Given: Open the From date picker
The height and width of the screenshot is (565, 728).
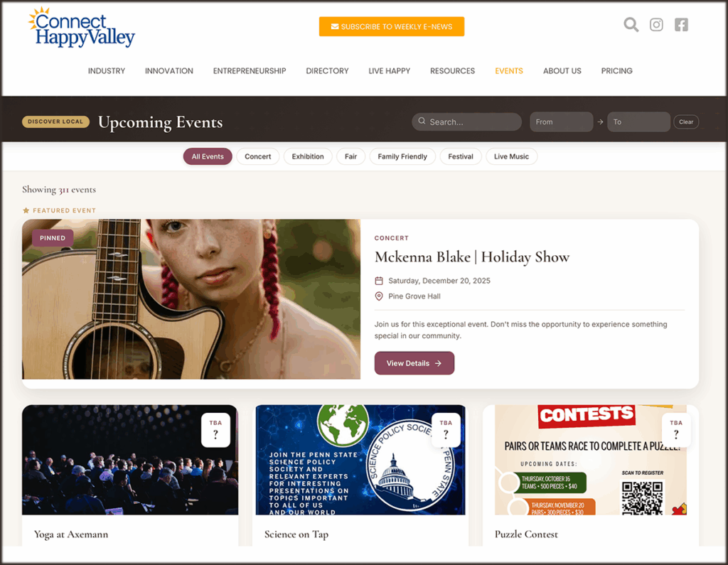Looking at the screenshot, I should click(x=561, y=122).
